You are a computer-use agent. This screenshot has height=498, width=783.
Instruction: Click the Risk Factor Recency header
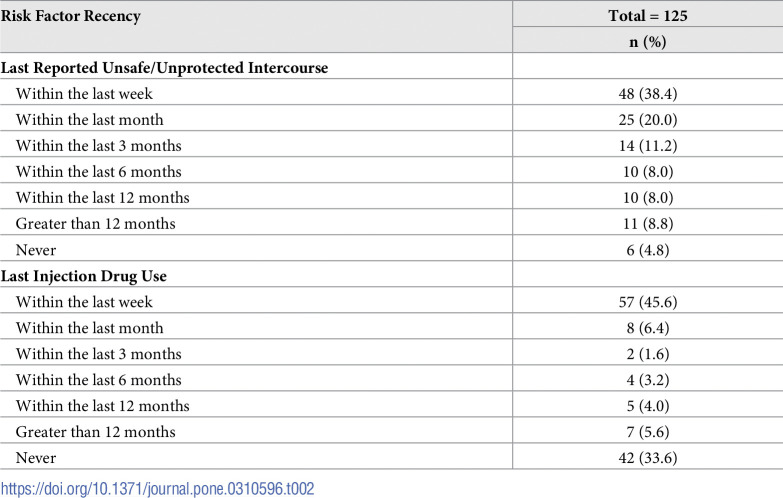pos(70,16)
